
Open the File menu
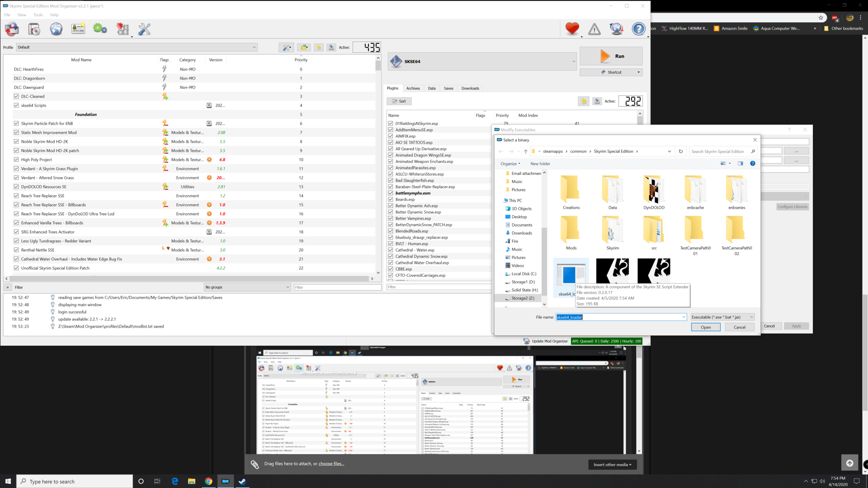point(7,15)
